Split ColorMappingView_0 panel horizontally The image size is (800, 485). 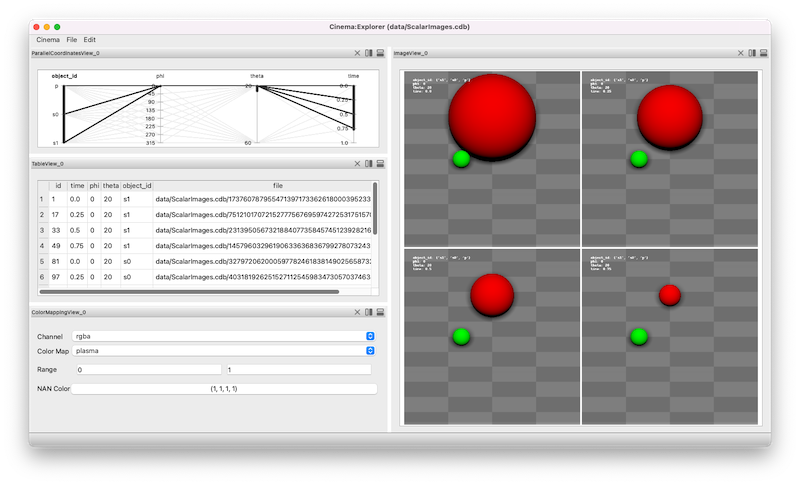coord(380,312)
